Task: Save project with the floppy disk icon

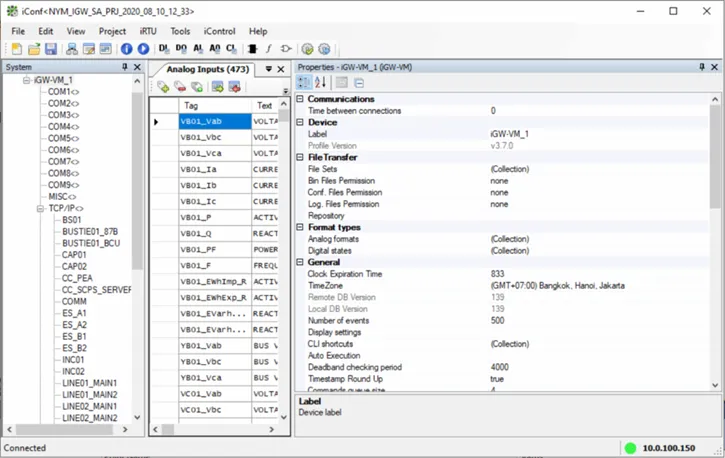Action: [51, 49]
